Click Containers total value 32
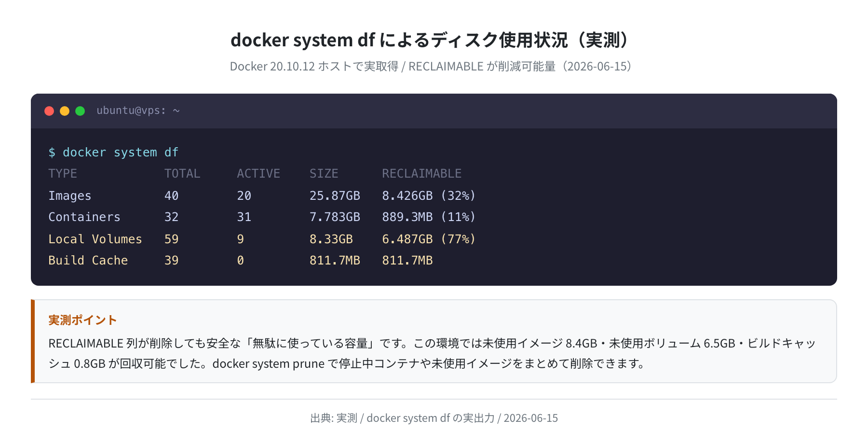The height and width of the screenshot is (445, 868). (172, 217)
